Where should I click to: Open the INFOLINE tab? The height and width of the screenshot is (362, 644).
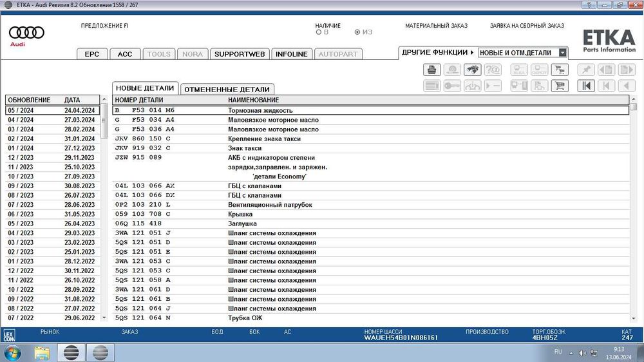click(292, 54)
